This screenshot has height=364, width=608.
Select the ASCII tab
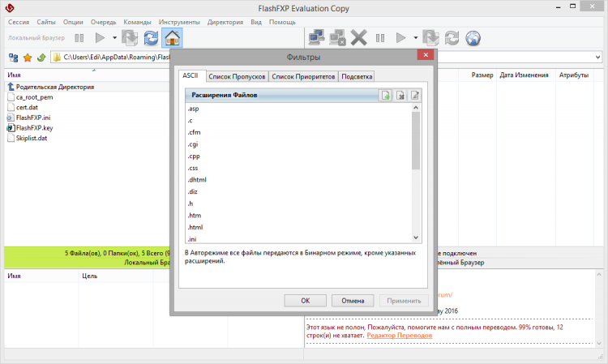pos(191,75)
